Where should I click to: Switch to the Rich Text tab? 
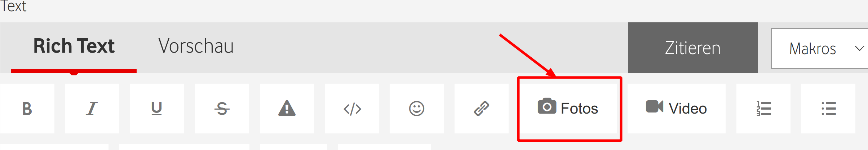coord(74,47)
